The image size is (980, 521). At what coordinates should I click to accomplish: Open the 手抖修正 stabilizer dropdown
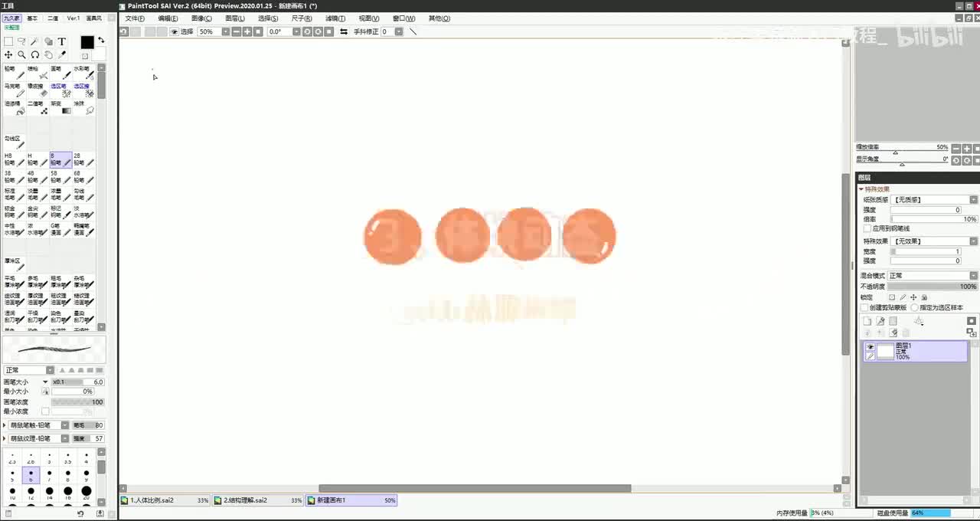point(399,31)
